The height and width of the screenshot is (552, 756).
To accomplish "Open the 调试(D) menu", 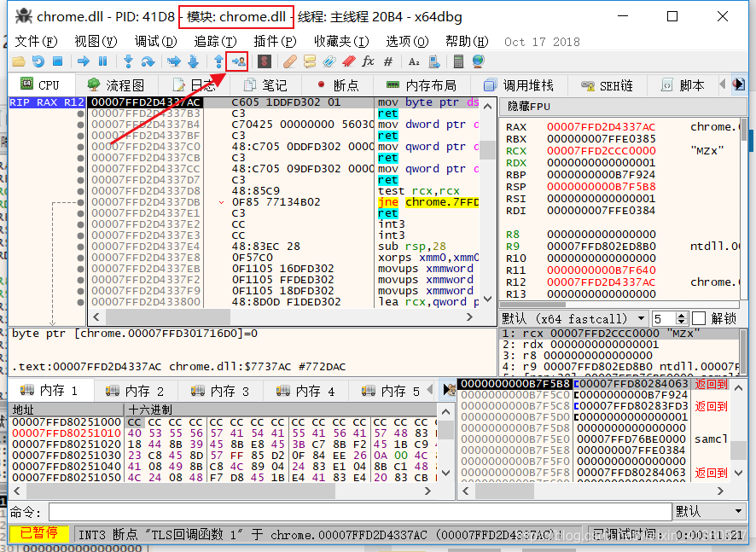I will pyautogui.click(x=156, y=42).
